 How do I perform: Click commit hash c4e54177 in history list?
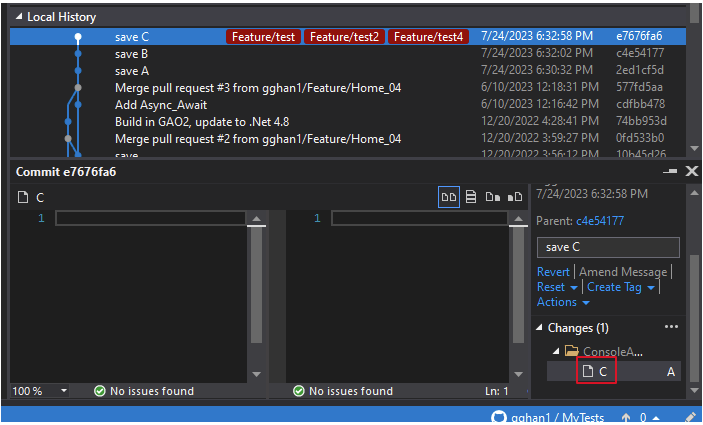tap(640, 53)
